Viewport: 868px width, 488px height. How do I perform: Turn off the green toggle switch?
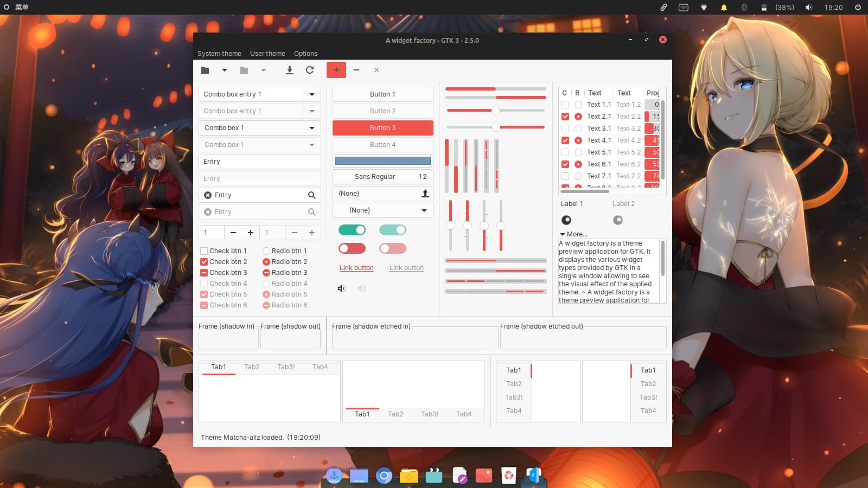(x=352, y=230)
